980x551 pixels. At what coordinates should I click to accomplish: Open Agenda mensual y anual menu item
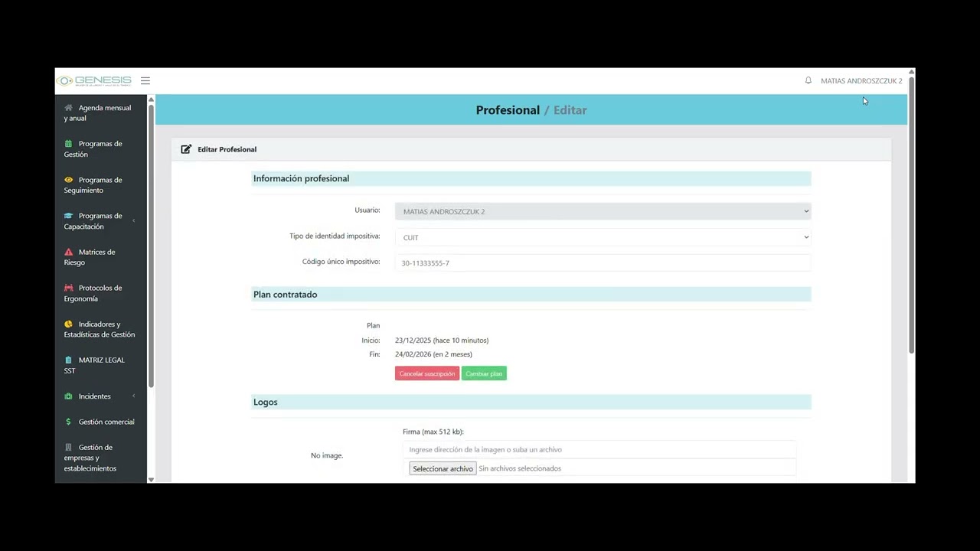[x=100, y=113]
